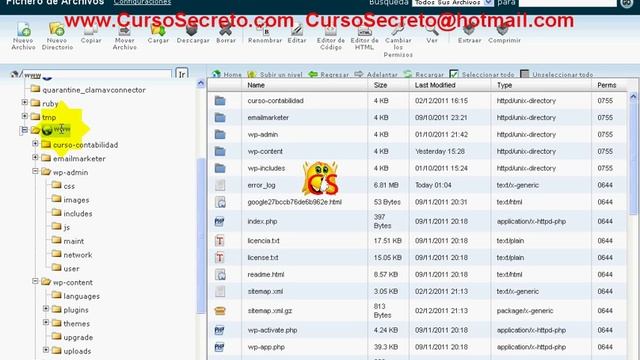Screen dimensions: 640x360
Task: Click the Descargar download icon
Action: (x=192, y=30)
